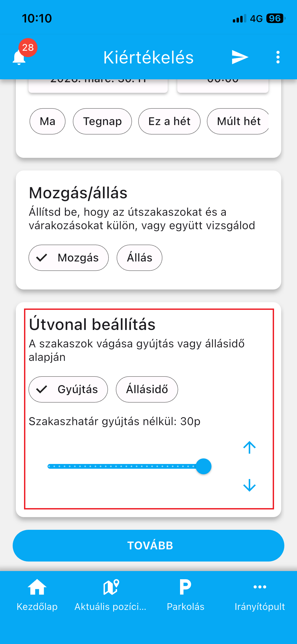Click the section limit slider handle
This screenshot has width=297, height=644.
204,466
